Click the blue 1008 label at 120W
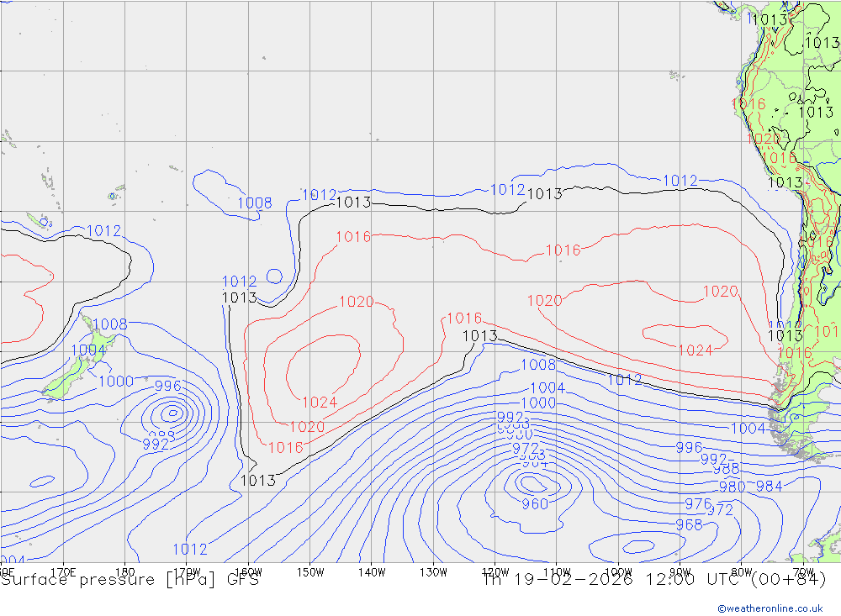The image size is (841, 616). pos(538,365)
